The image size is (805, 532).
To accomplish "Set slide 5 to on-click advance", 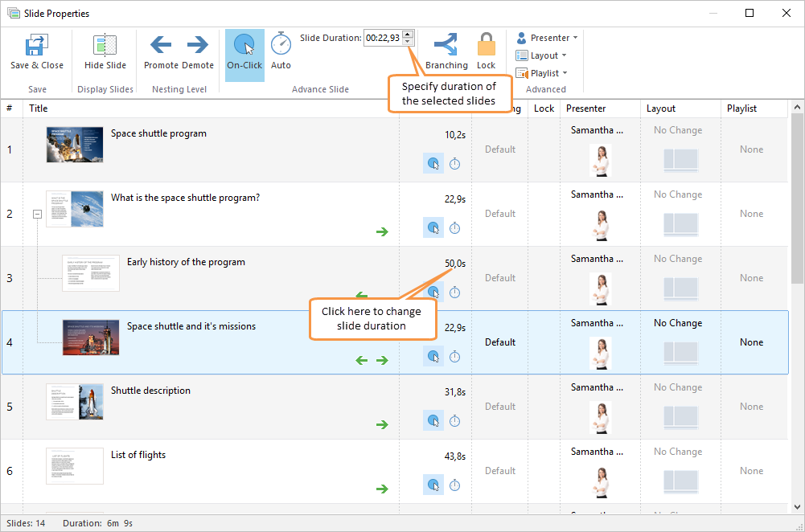I will pos(433,420).
